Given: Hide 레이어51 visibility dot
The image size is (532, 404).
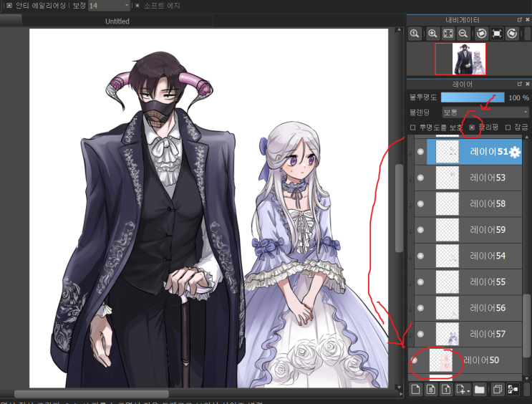Looking at the screenshot, I should (420, 152).
